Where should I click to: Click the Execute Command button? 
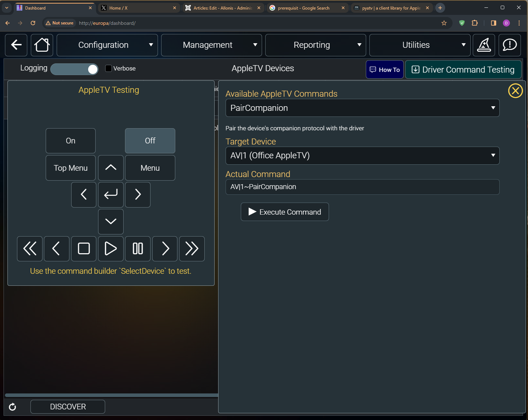click(285, 212)
